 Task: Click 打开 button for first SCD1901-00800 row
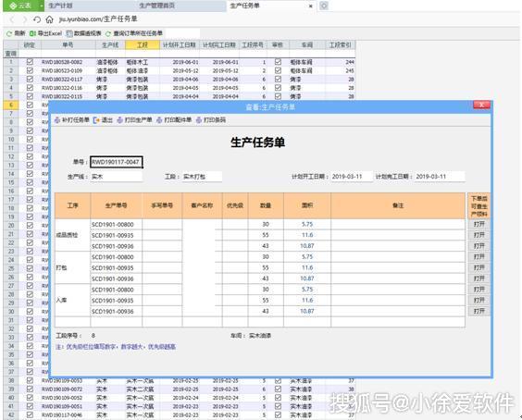[x=479, y=224]
